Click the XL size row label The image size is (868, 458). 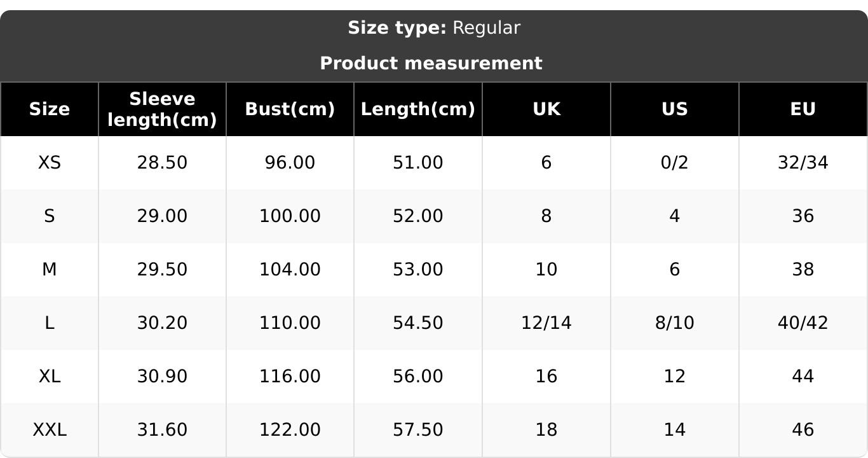tap(49, 377)
